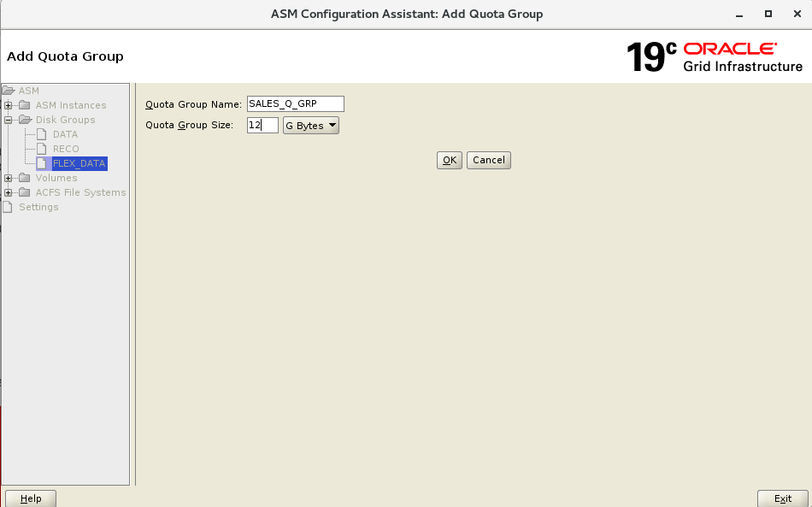The width and height of the screenshot is (812, 507).
Task: Open Settings in the navigation tree
Action: [x=38, y=207]
